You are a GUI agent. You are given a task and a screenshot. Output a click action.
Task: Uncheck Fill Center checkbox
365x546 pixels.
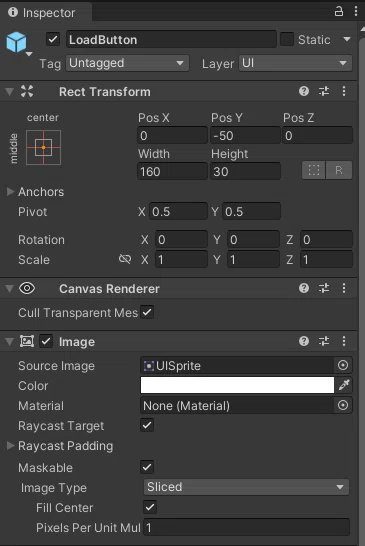click(150, 507)
